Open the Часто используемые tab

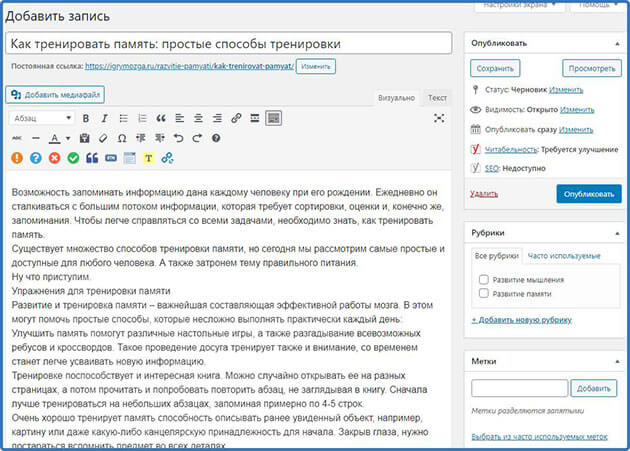564,256
